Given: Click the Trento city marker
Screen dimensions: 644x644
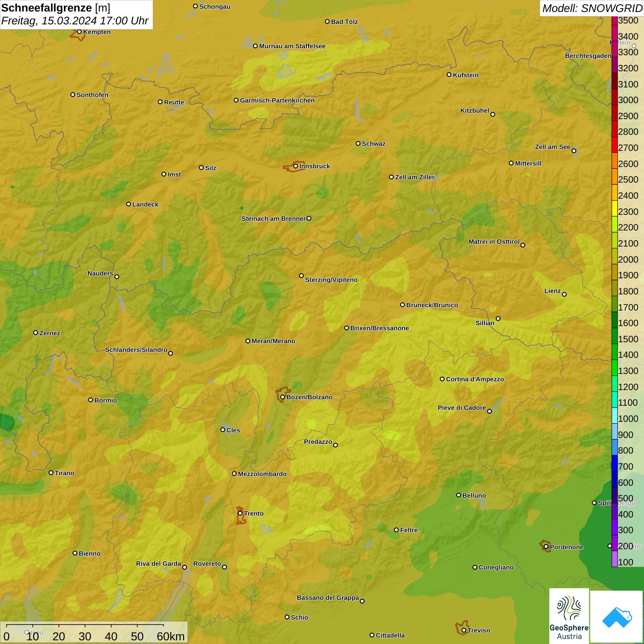Looking at the screenshot, I should [x=240, y=513].
